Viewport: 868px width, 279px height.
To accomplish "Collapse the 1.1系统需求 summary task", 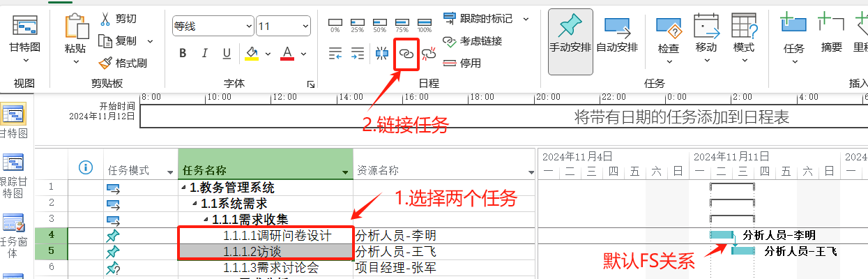I will [x=195, y=204].
